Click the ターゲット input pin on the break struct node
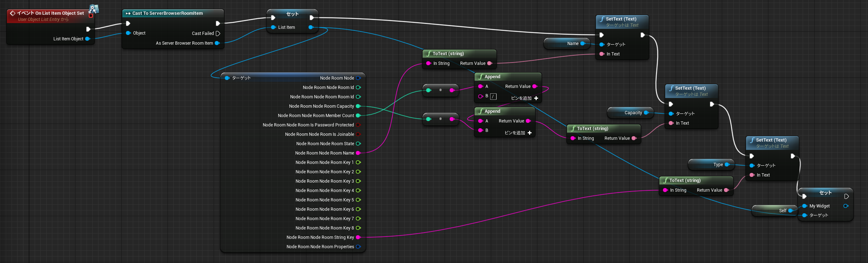Image resolution: width=868 pixels, height=263 pixels. 227,78
